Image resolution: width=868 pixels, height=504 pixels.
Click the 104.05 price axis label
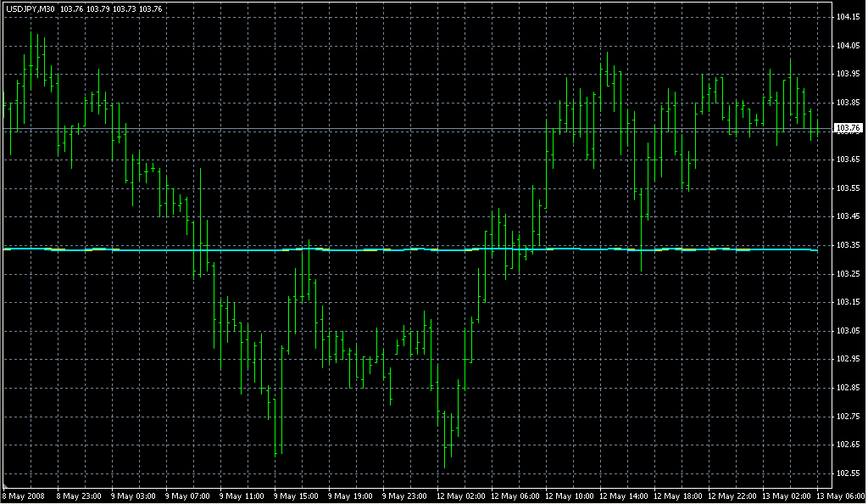coord(848,45)
